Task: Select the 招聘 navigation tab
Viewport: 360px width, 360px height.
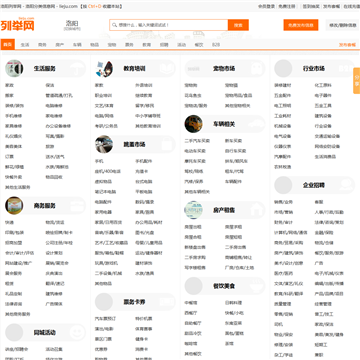Action: pos(164,44)
